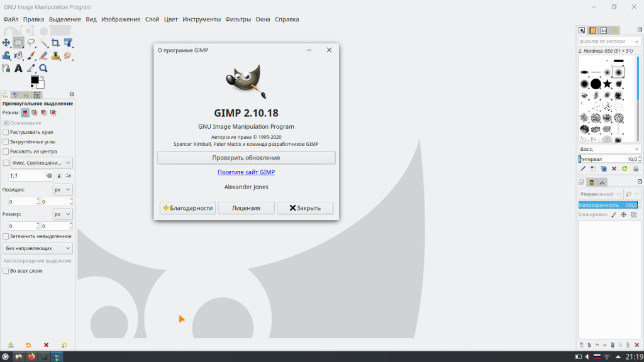Open the Лицензия button
The height and width of the screenshot is (362, 644).
tap(246, 208)
